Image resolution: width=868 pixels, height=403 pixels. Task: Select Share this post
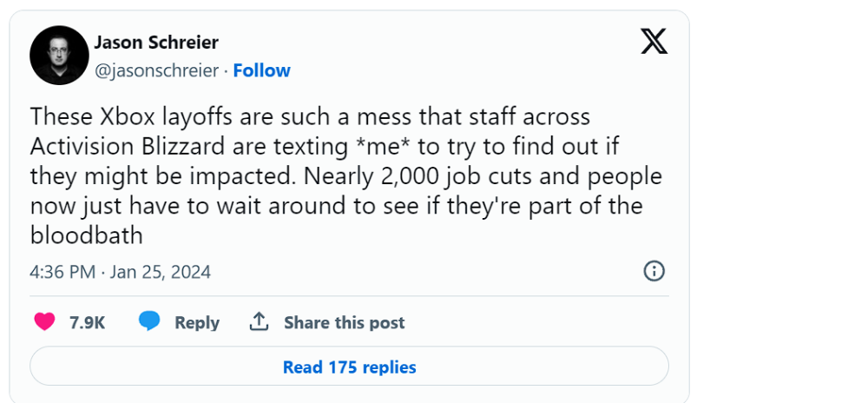[344, 322]
